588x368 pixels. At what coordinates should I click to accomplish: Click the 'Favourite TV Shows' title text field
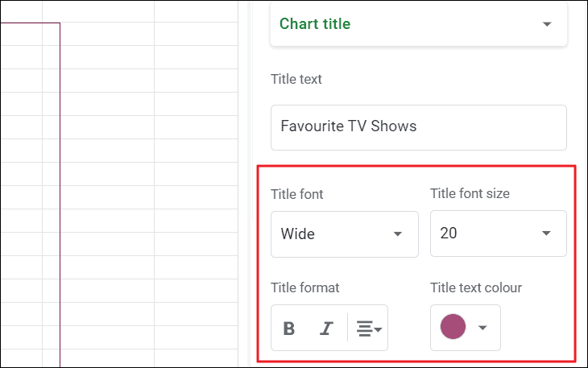click(418, 126)
